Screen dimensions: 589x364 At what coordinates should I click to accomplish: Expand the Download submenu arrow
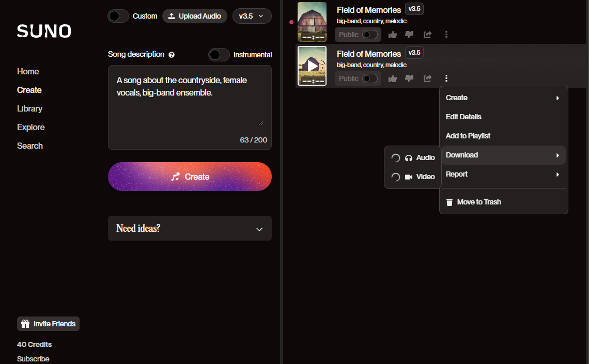pos(557,155)
